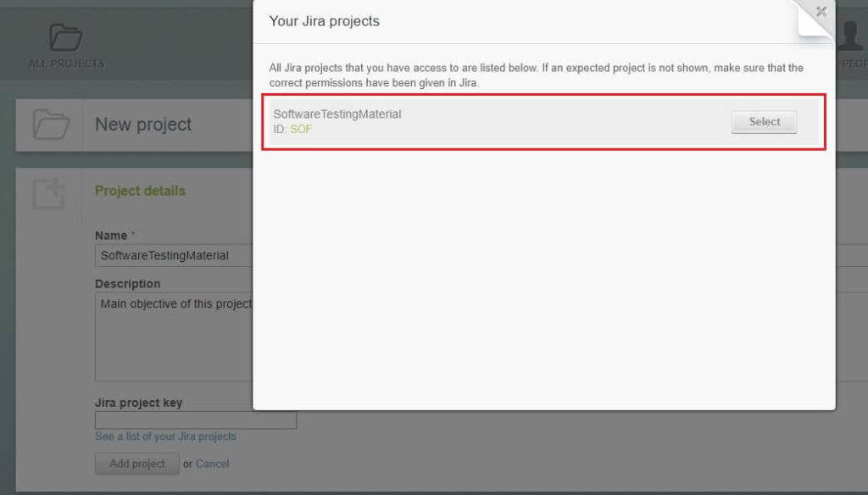Viewport: 868px width, 495px height.
Task: Focus the Jira project key field
Action: point(195,420)
